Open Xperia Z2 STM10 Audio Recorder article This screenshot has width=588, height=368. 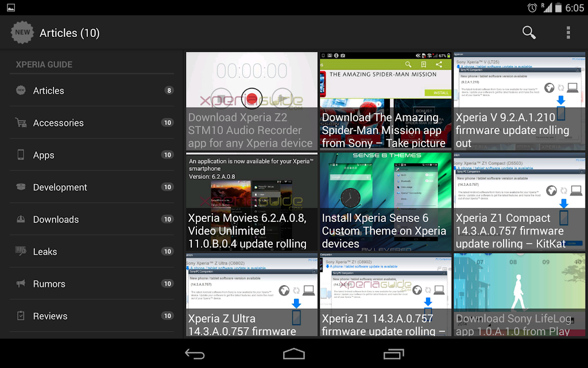tap(252, 101)
